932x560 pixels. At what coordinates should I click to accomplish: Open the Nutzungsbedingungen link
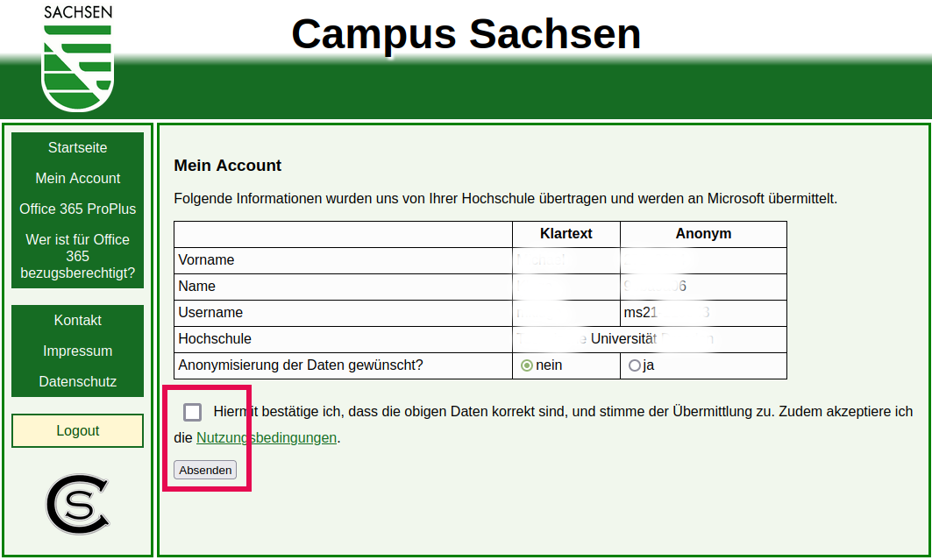[x=267, y=437]
